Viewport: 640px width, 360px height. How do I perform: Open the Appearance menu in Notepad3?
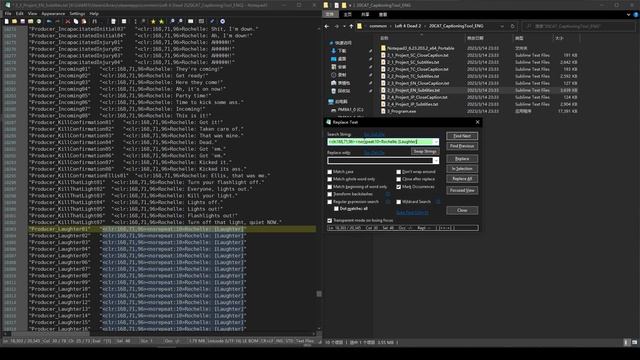click(53, 13)
